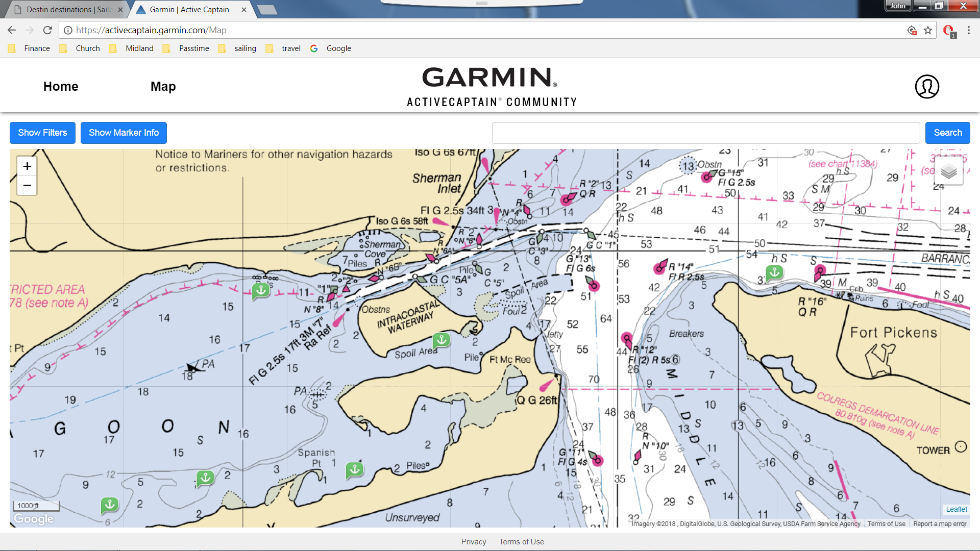Image resolution: width=980 pixels, height=551 pixels.
Task: Open the user profile icon
Action: [x=927, y=87]
